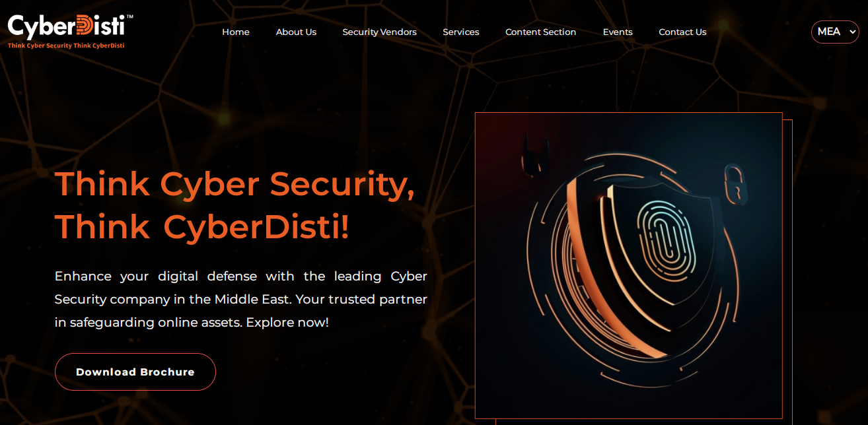The image size is (868, 425).
Task: Click the 'Enhance your digital defense' paragraph
Action: point(241,300)
